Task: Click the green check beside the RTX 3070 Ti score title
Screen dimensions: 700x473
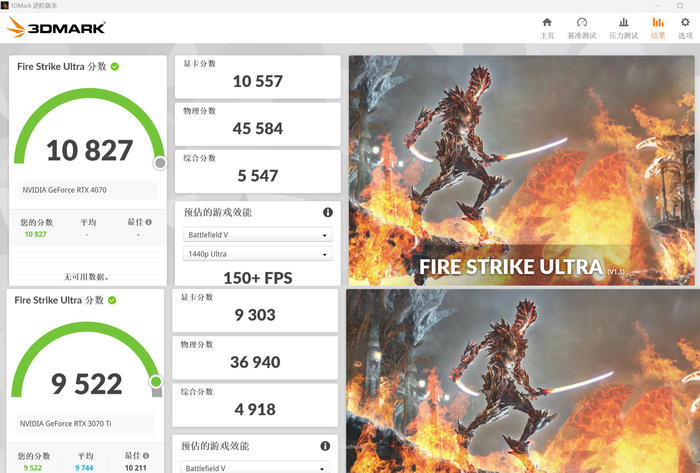Action: [112, 300]
